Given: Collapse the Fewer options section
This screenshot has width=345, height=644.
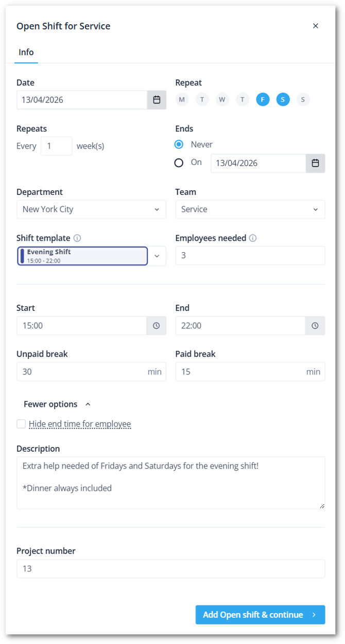Looking at the screenshot, I should (x=57, y=404).
